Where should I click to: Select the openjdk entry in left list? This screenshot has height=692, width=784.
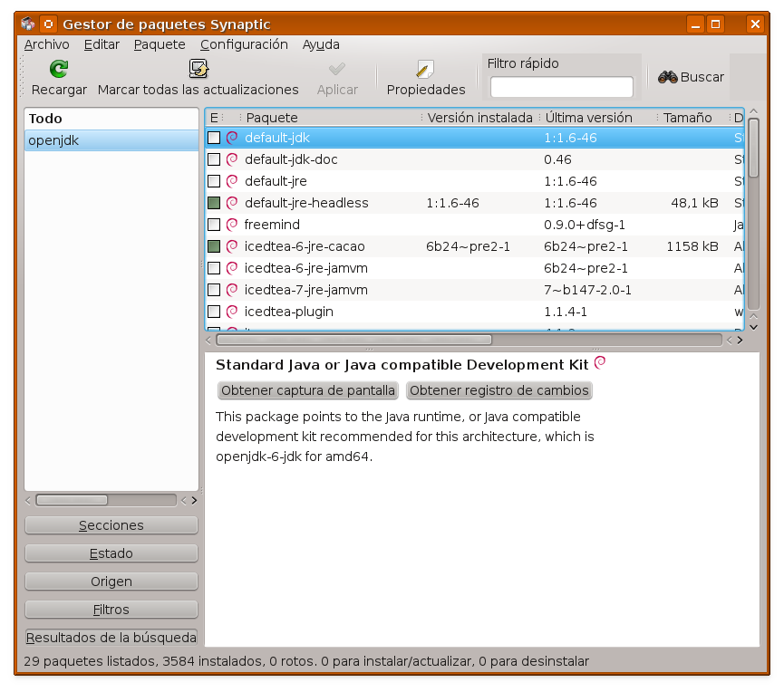[111, 140]
